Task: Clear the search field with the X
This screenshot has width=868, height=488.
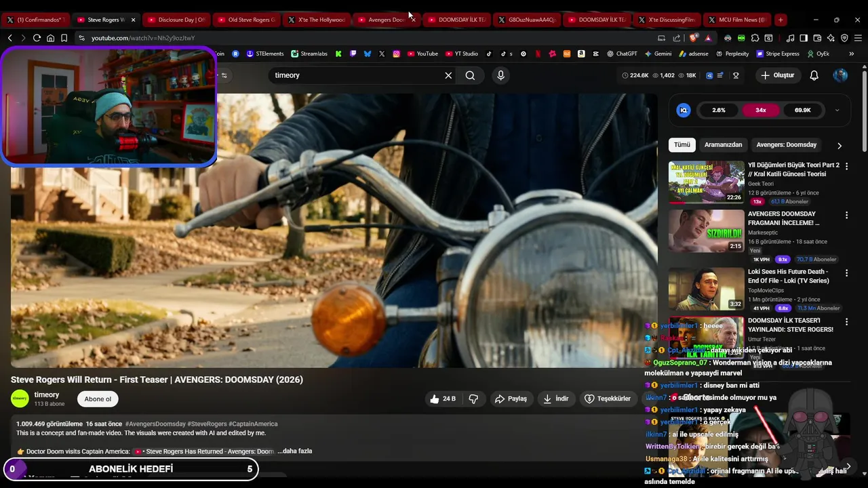Action: (x=448, y=75)
